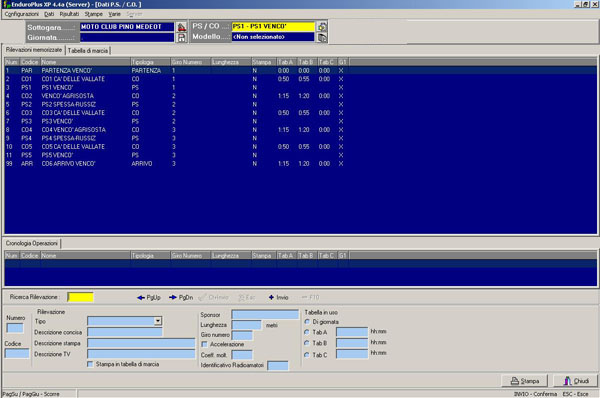
Task: Select row PS1 VENCO' in the list
Action: [x=300, y=87]
